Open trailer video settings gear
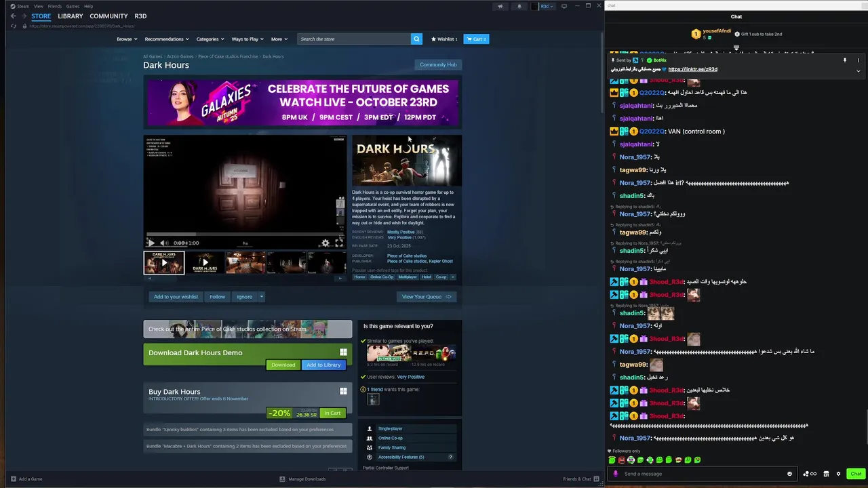The image size is (868, 488). point(325,243)
